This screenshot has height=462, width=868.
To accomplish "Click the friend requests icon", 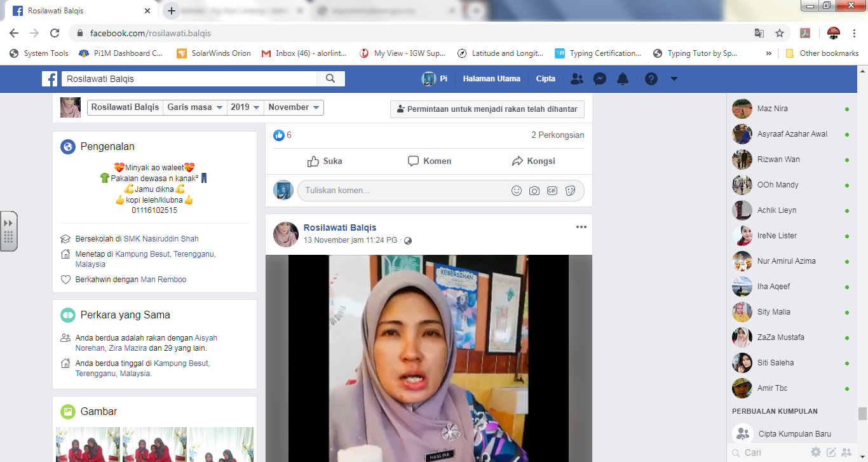I will 576,79.
